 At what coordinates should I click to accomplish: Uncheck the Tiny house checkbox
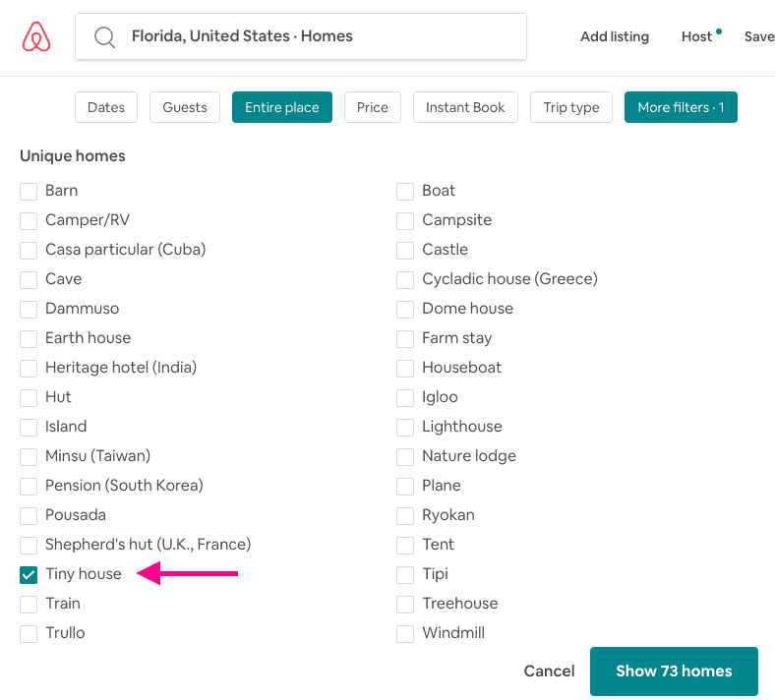[x=29, y=574]
